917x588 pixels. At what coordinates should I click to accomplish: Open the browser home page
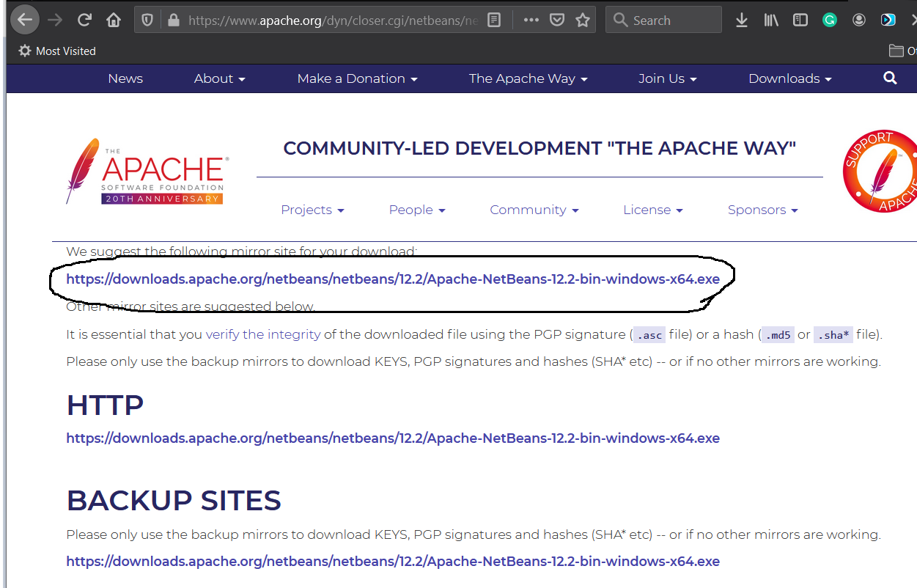(114, 20)
